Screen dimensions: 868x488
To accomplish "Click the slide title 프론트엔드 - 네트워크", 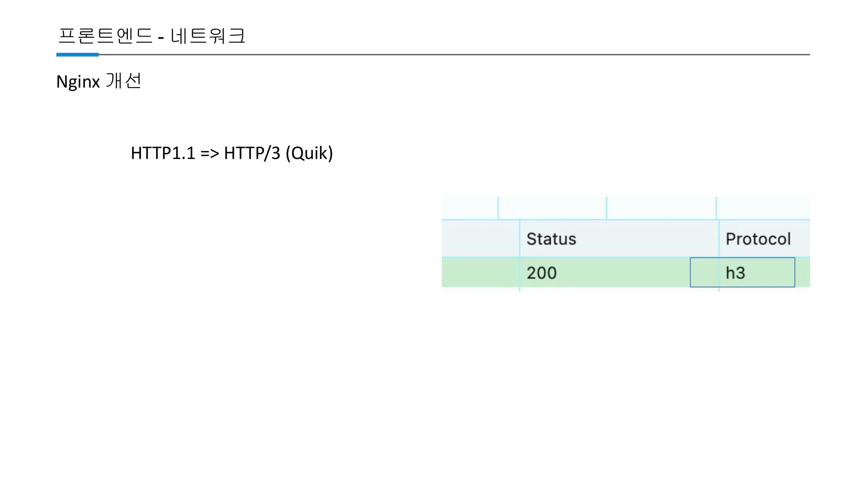I will [x=151, y=36].
